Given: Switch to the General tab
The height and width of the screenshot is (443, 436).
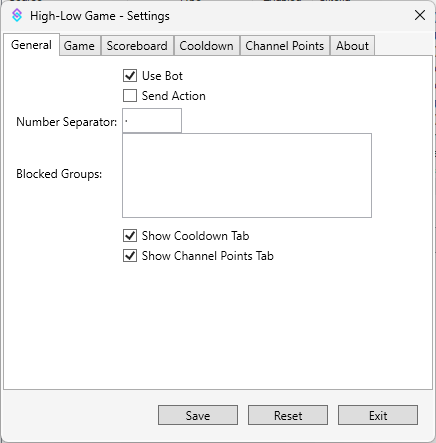Looking at the screenshot, I should 31,45.
